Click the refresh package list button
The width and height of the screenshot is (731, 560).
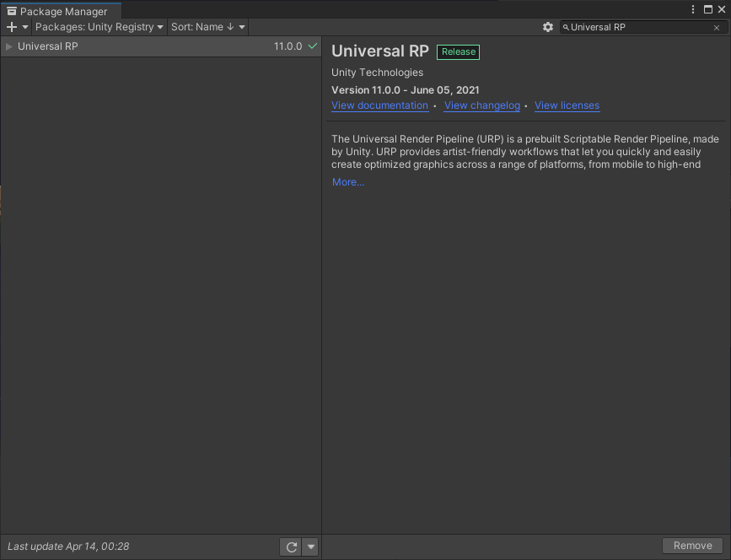coord(292,547)
